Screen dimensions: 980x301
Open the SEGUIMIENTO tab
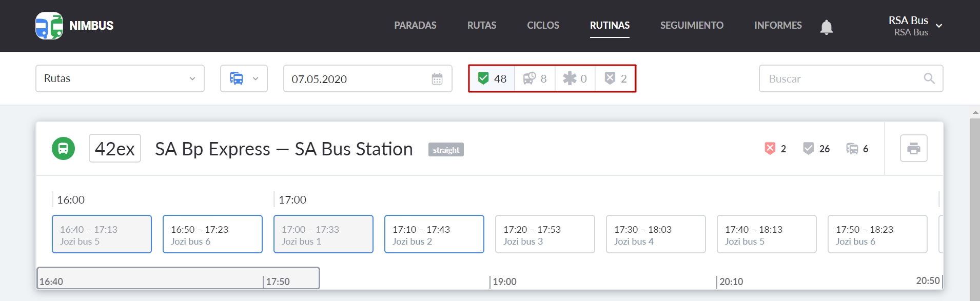(692, 25)
